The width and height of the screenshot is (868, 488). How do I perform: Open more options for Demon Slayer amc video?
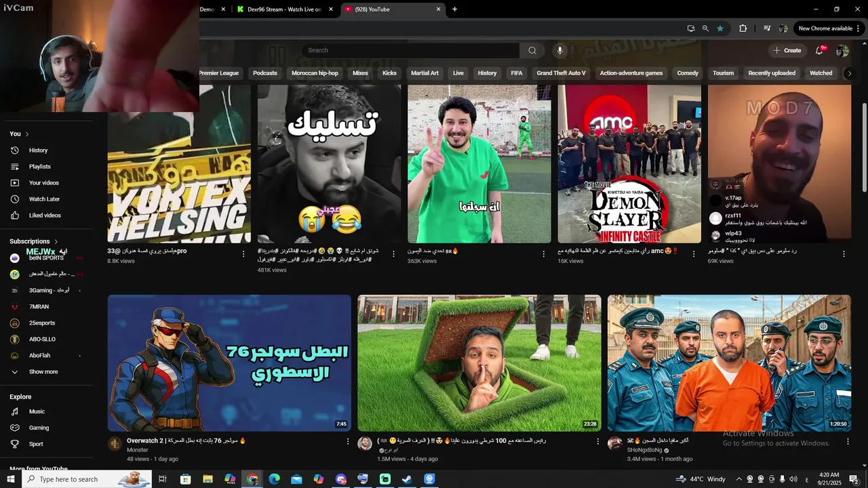coord(694,254)
